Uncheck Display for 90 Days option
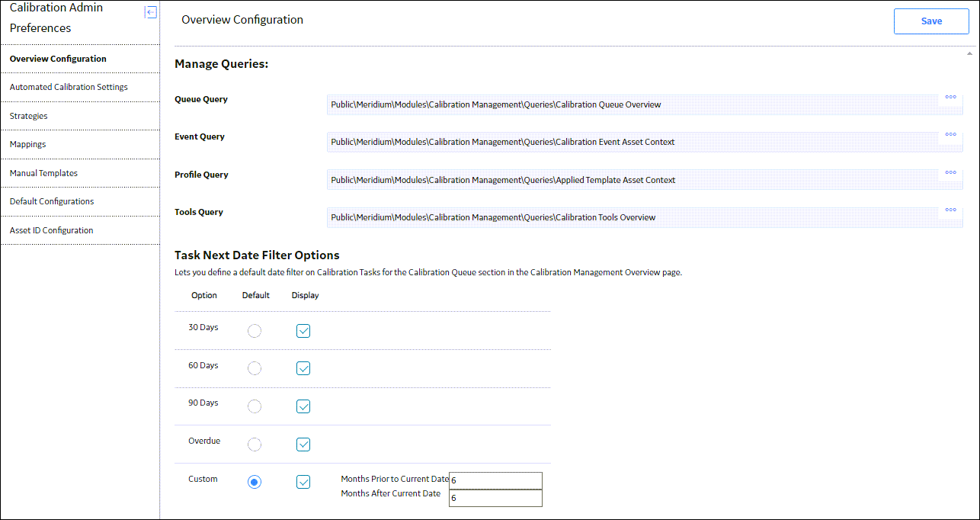This screenshot has height=520, width=980. [x=303, y=406]
